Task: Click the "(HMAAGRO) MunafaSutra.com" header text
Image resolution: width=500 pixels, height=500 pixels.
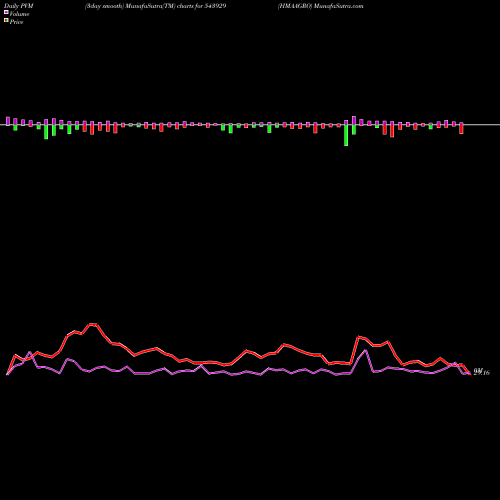Action: [320, 6]
